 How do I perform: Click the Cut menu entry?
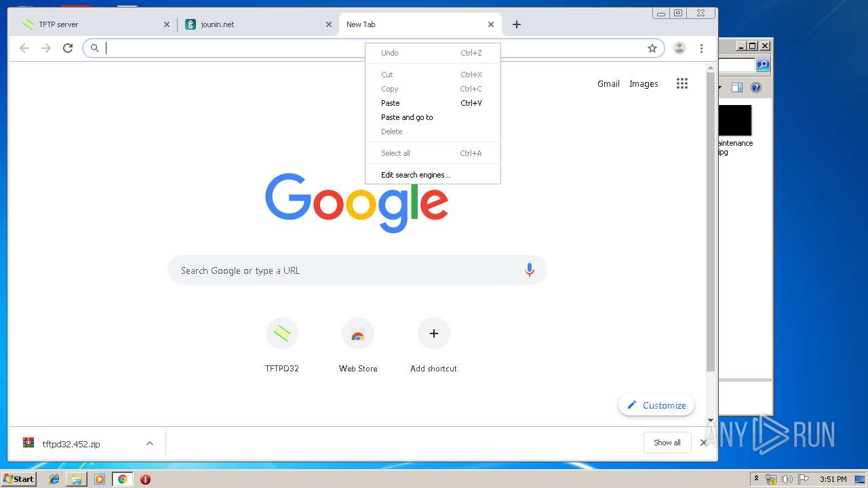click(433, 75)
